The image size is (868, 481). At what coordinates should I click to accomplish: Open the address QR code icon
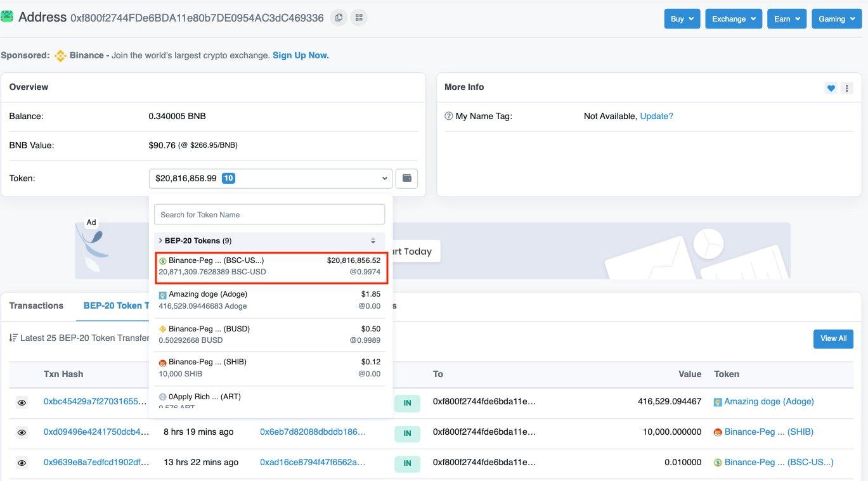359,18
